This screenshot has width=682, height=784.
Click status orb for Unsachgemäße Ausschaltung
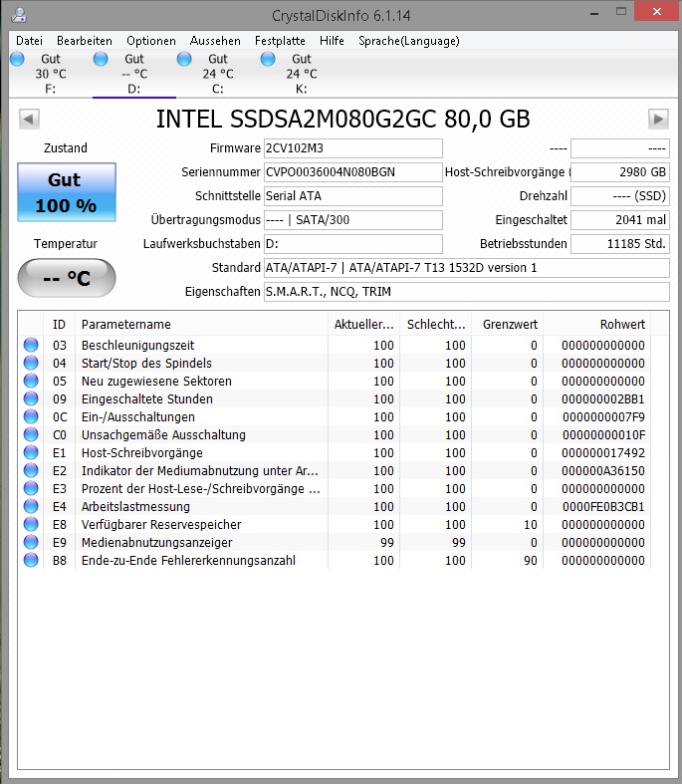point(31,435)
